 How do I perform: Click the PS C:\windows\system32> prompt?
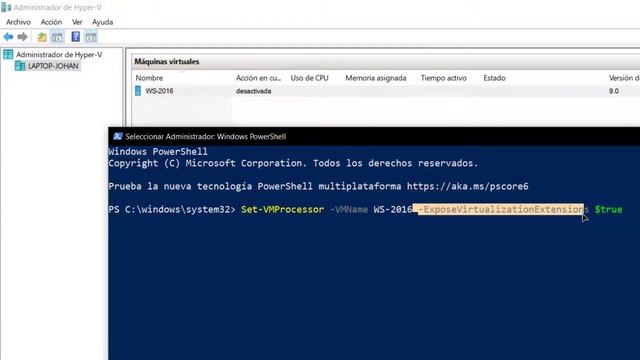click(172, 209)
